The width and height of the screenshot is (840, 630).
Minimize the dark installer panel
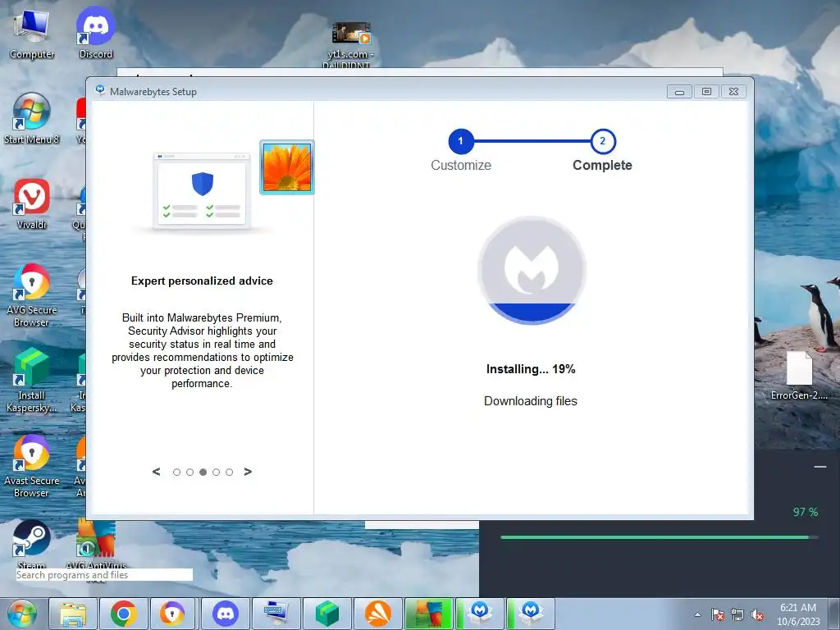[819, 467]
